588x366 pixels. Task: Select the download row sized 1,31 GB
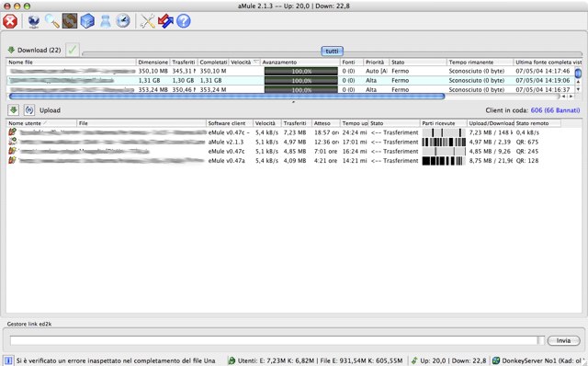290,80
